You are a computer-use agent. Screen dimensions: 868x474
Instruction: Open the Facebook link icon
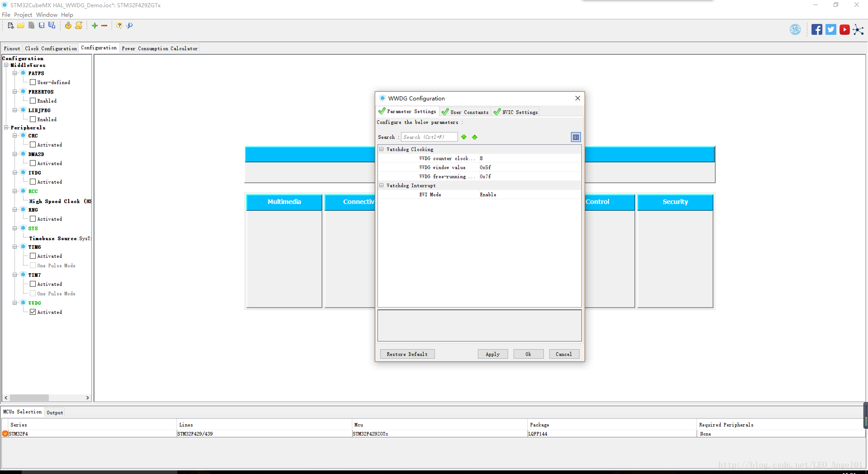coord(816,30)
